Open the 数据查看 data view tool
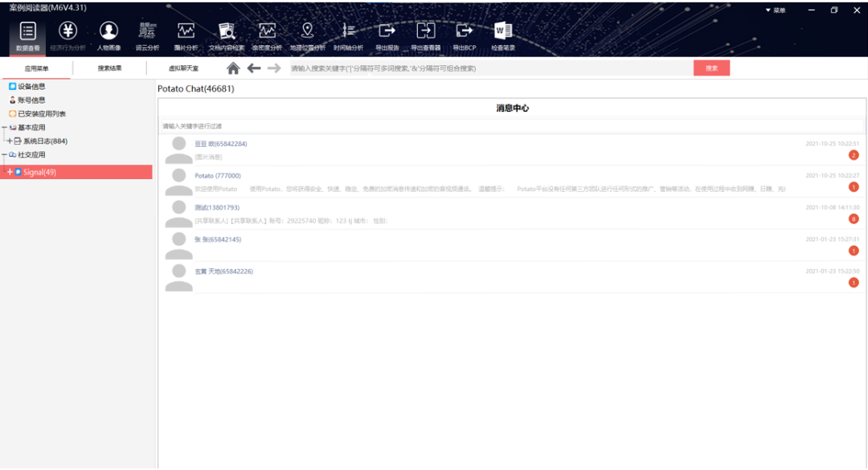Viewport: 868px width, 470px height. 27,36
